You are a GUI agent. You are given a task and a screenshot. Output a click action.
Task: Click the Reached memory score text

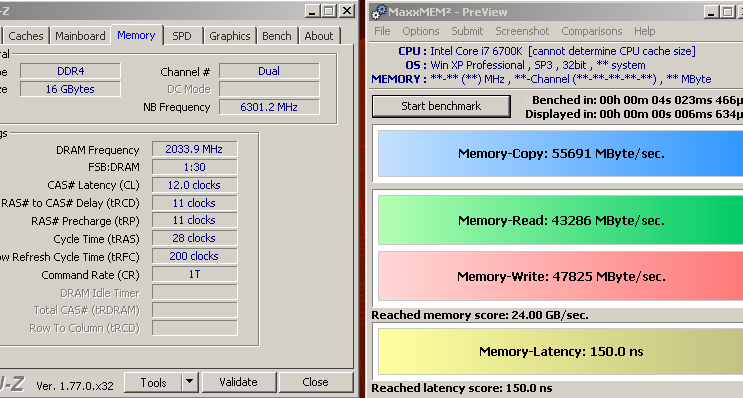coord(480,315)
